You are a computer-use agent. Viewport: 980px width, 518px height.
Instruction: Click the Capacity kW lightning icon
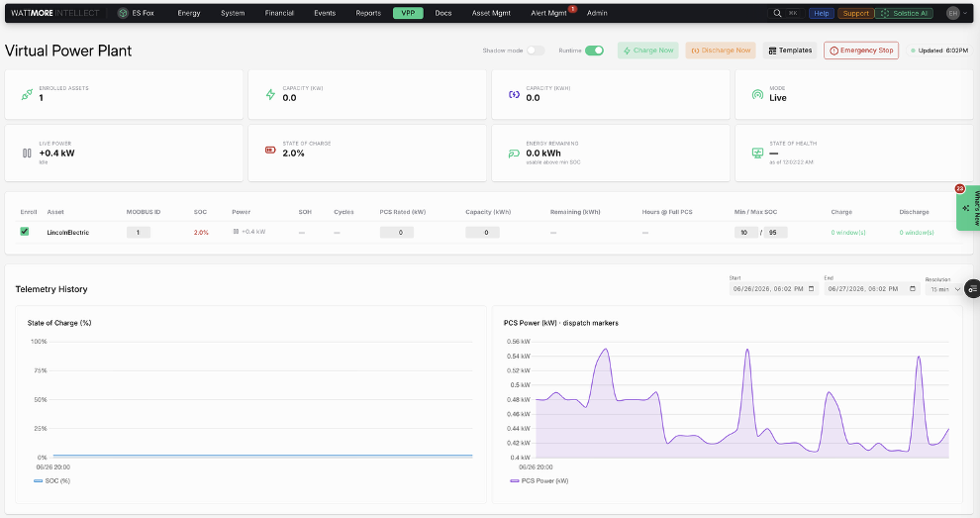point(270,94)
